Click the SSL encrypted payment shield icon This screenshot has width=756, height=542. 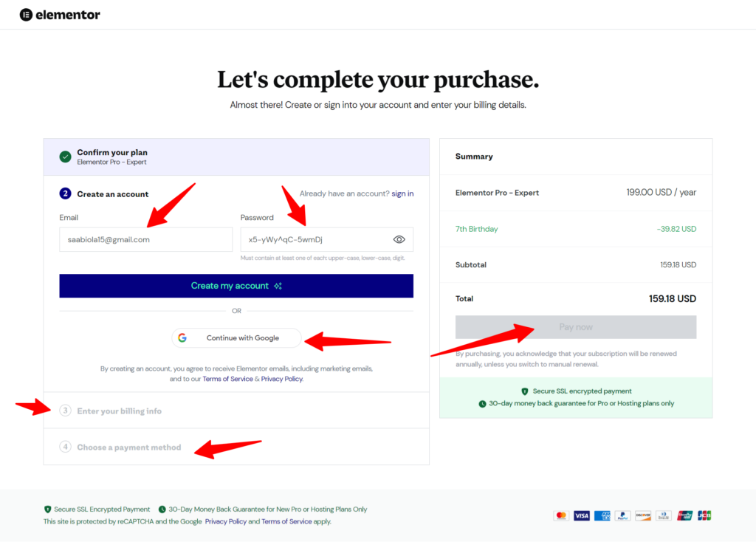[x=525, y=393]
